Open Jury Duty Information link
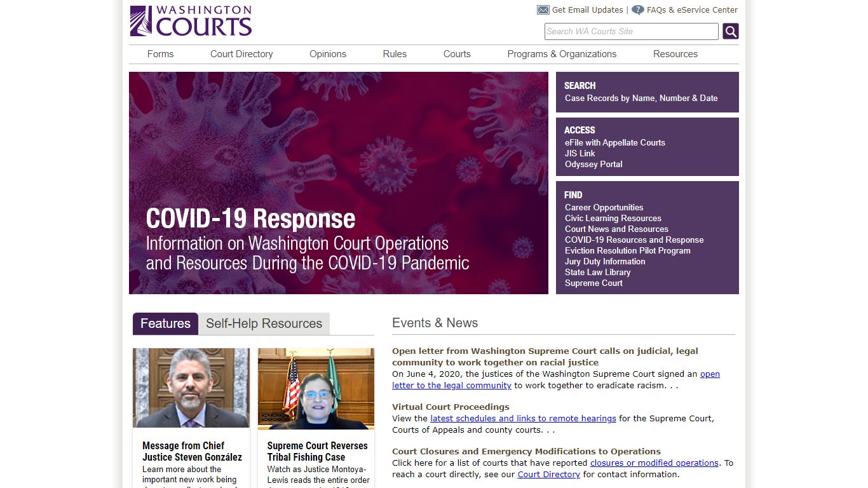Viewport: 868px width, 488px height. pos(605,262)
